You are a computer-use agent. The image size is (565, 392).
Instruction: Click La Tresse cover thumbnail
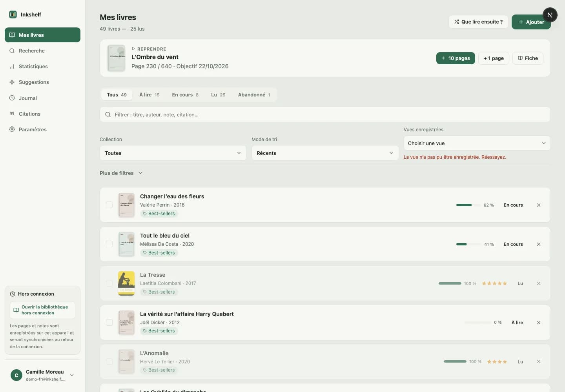(x=126, y=283)
